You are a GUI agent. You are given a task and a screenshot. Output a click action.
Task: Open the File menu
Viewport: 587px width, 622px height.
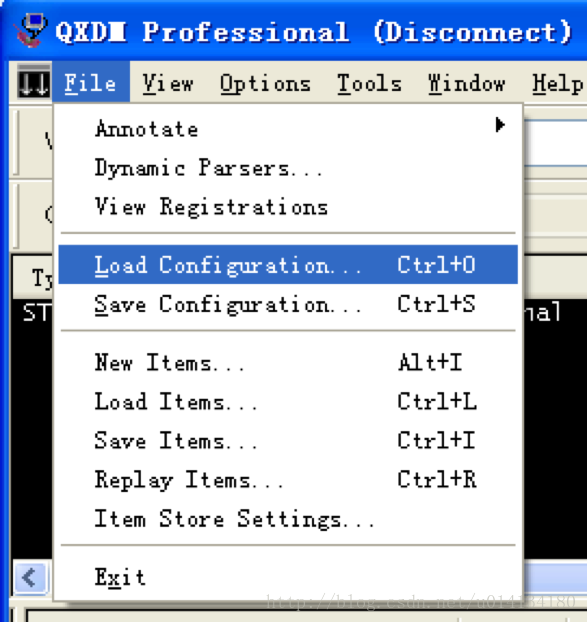(91, 83)
